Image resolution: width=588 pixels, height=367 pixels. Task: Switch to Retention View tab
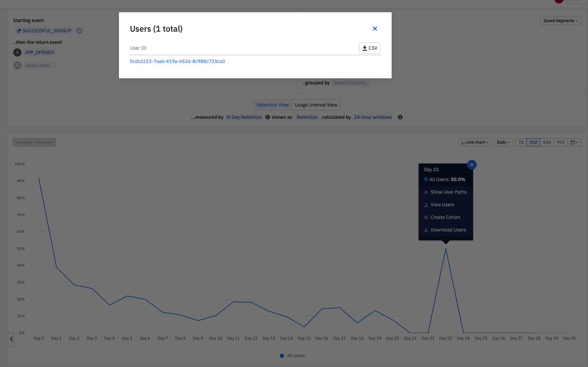[273, 105]
